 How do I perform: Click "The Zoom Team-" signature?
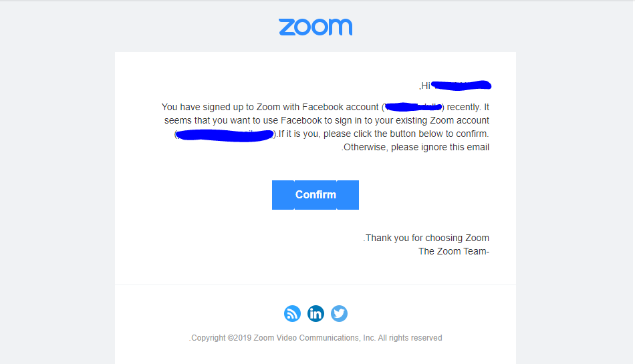[x=454, y=251]
